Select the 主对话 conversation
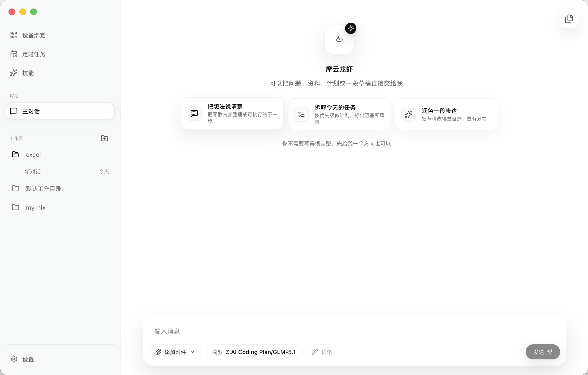The height and width of the screenshot is (375, 588). pyautogui.click(x=60, y=111)
